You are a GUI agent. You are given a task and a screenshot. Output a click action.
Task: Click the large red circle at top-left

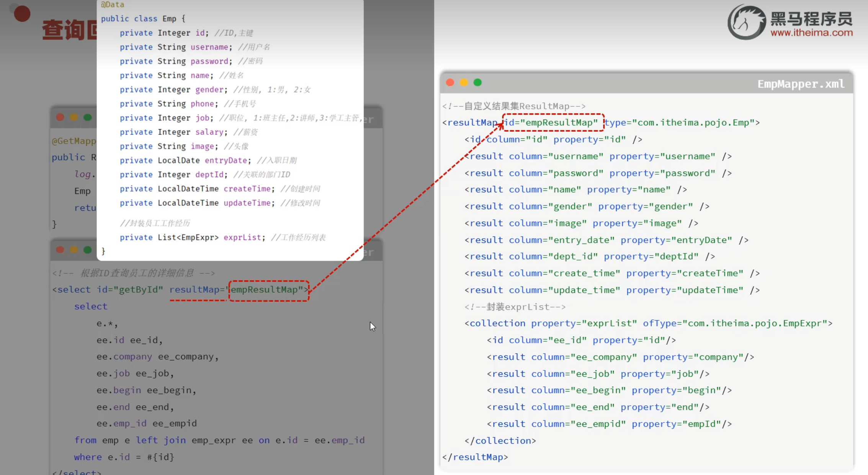click(22, 14)
